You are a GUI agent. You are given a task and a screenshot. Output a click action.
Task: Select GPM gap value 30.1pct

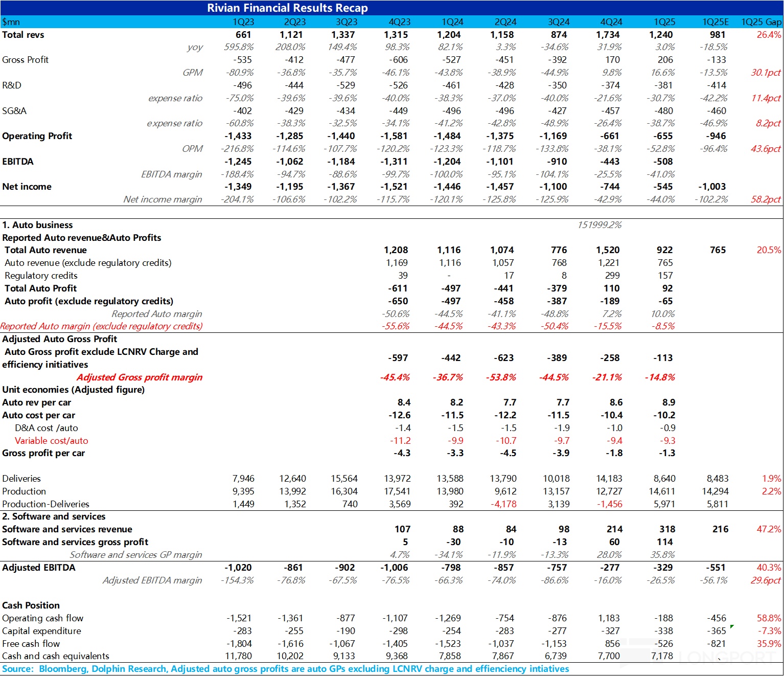coord(766,73)
